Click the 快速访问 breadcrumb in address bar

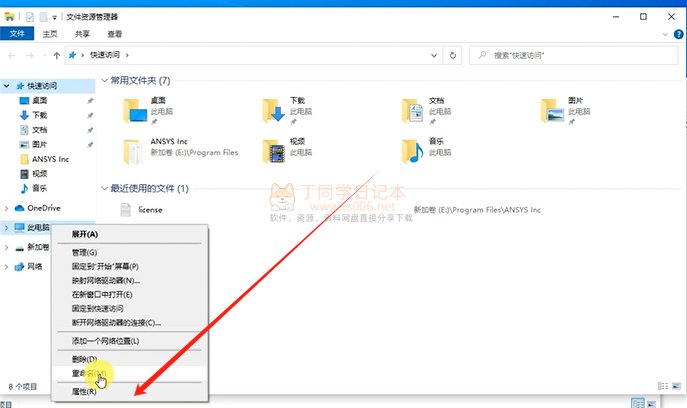(105, 55)
